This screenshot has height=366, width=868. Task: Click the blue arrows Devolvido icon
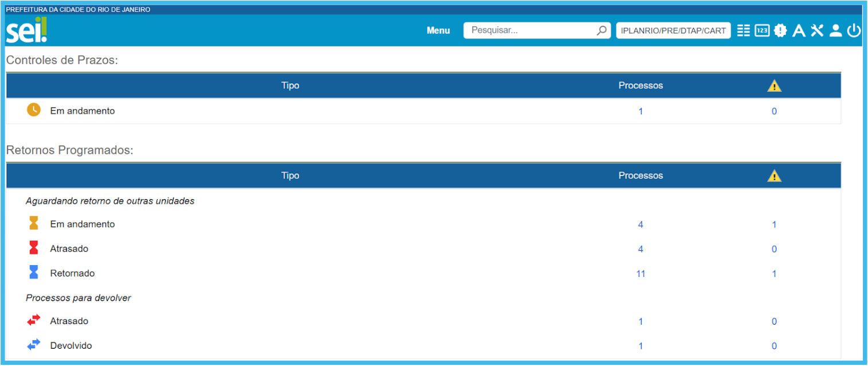[34, 345]
